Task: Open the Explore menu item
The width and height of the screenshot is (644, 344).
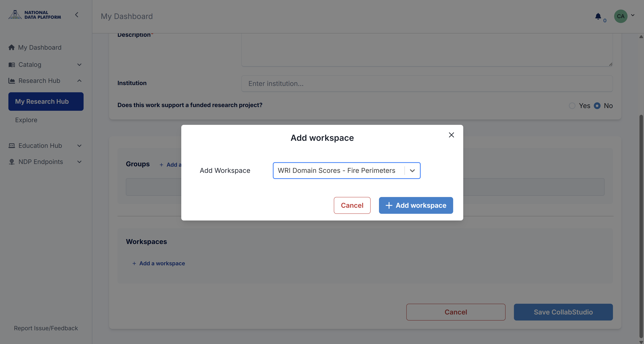Action: [x=26, y=120]
